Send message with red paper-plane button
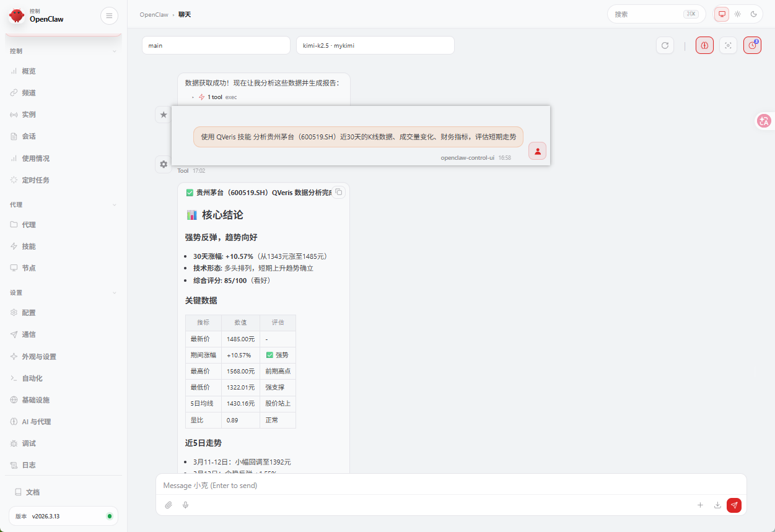The width and height of the screenshot is (775, 532). [734, 505]
